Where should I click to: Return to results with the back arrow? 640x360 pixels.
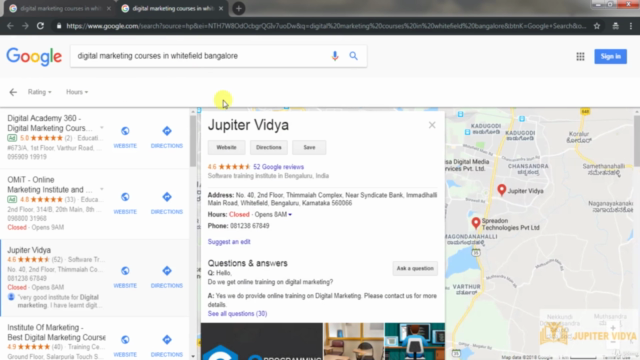13,92
